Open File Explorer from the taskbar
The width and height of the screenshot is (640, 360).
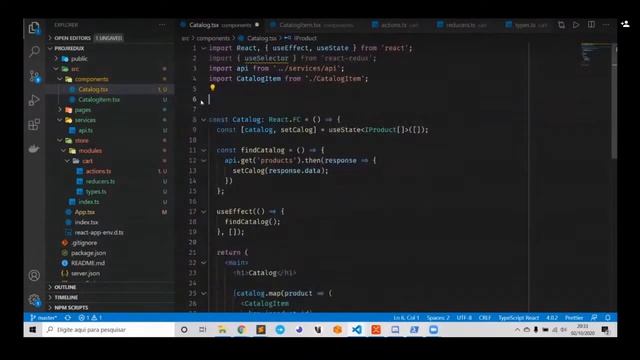point(222,329)
